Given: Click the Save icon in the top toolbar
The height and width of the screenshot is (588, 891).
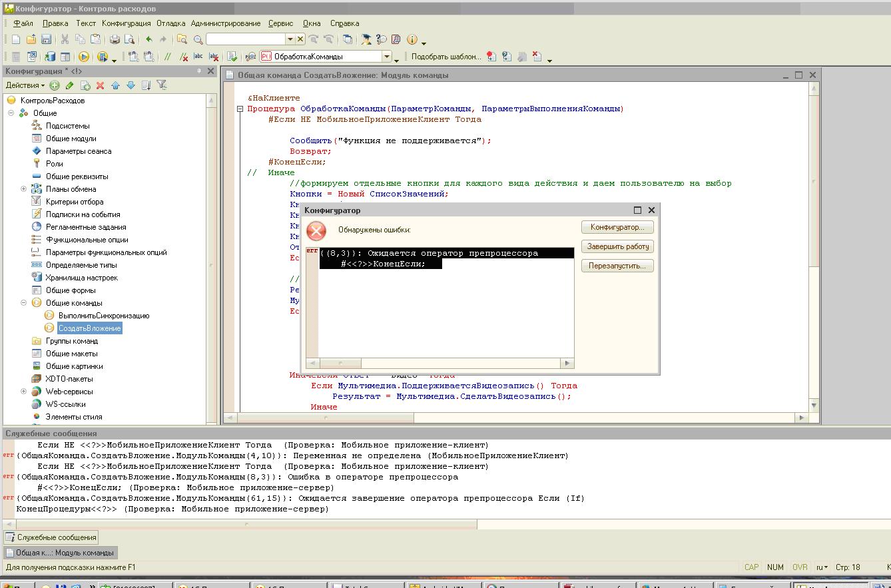Looking at the screenshot, I should (x=46, y=39).
